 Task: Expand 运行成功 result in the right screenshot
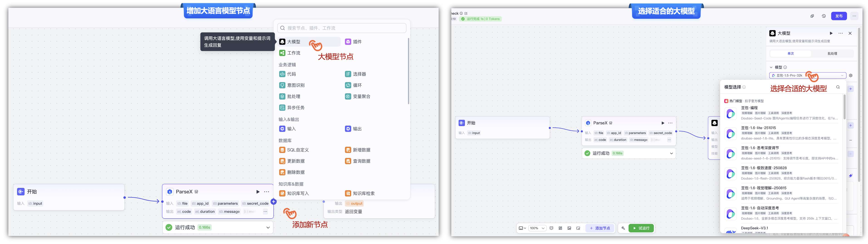pyautogui.click(x=671, y=154)
